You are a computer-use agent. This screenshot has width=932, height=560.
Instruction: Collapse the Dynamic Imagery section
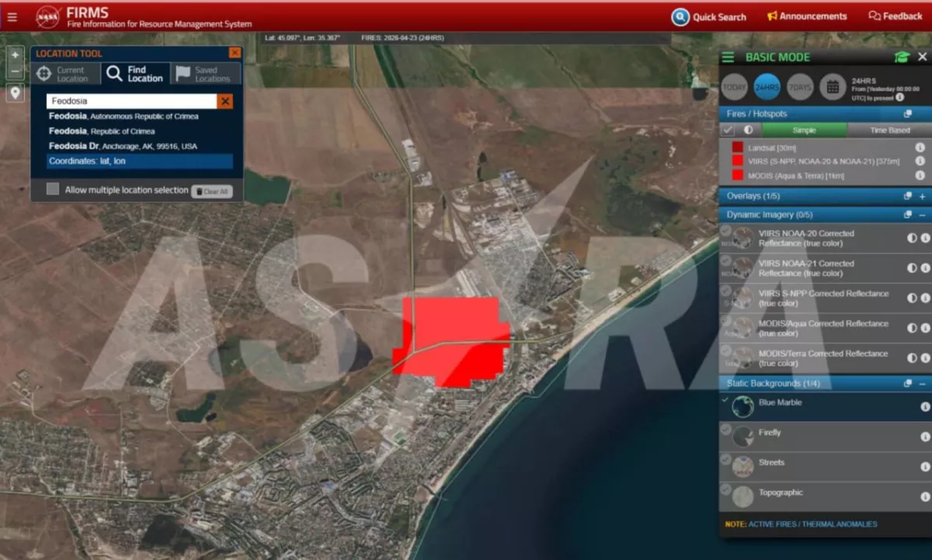tap(922, 214)
